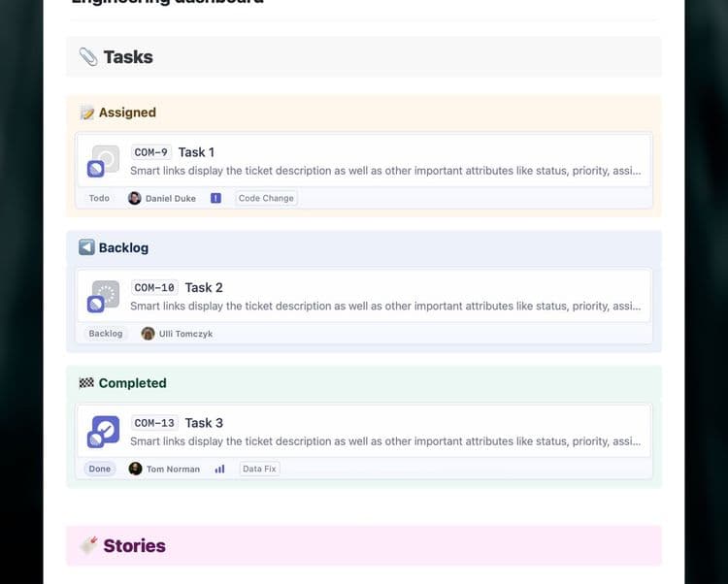This screenshot has height=584, width=728.
Task: Click Daniel Duke's avatar
Action: (135, 198)
